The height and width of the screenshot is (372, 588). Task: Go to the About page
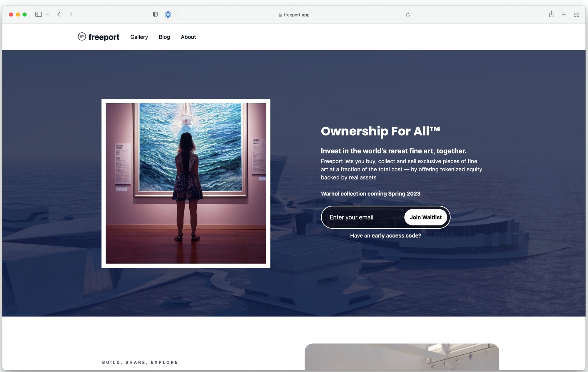click(x=188, y=37)
